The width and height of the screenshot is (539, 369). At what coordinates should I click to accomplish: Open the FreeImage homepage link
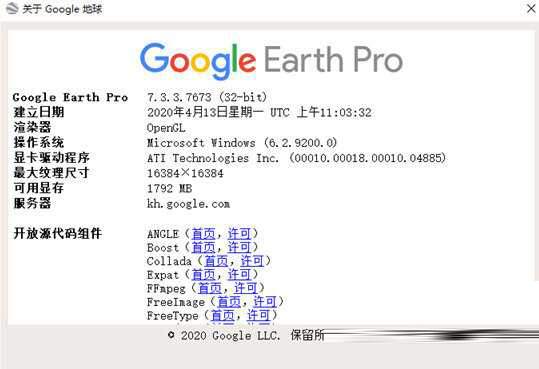[x=229, y=302]
